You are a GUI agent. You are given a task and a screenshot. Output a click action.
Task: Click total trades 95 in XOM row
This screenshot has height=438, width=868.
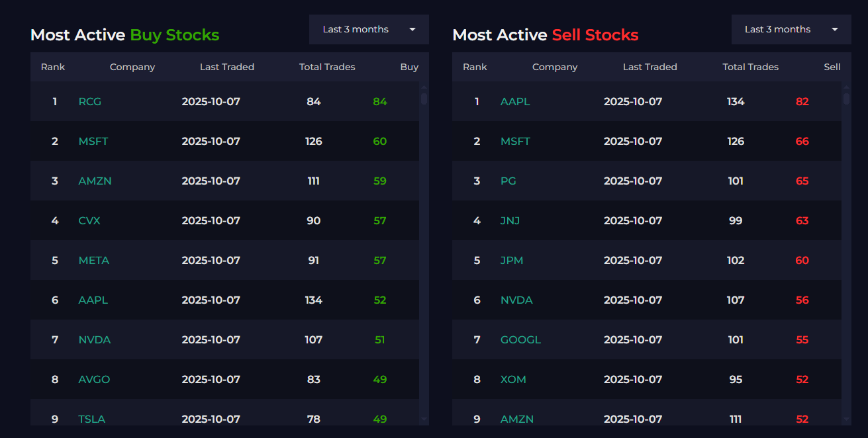point(736,380)
